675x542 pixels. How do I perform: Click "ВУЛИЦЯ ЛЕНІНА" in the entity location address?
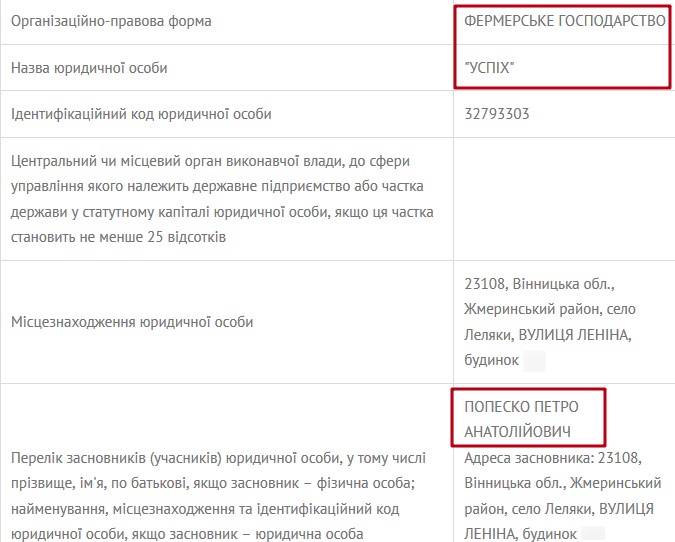(582, 335)
